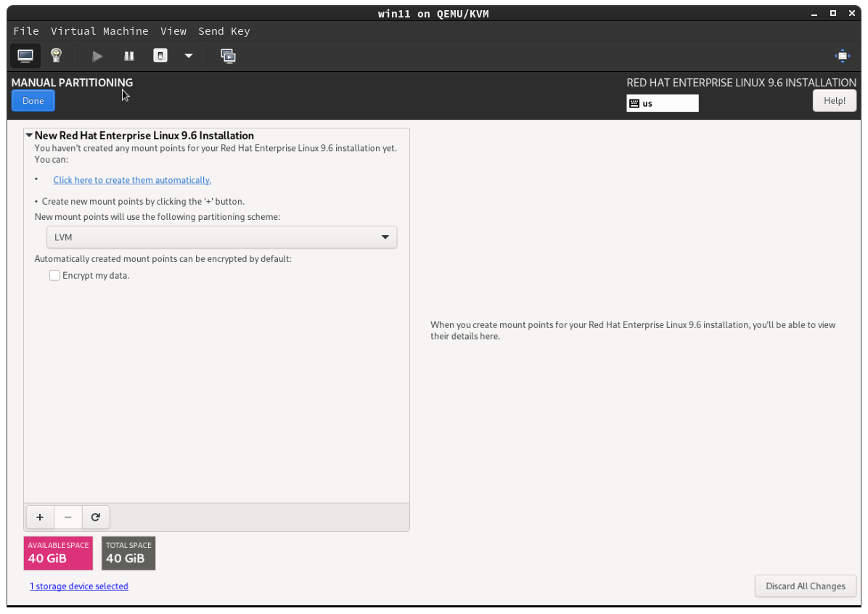Click the Done button

coord(33,101)
